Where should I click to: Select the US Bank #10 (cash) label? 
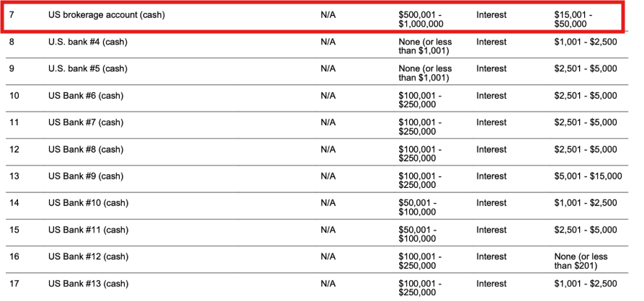pos(88,203)
